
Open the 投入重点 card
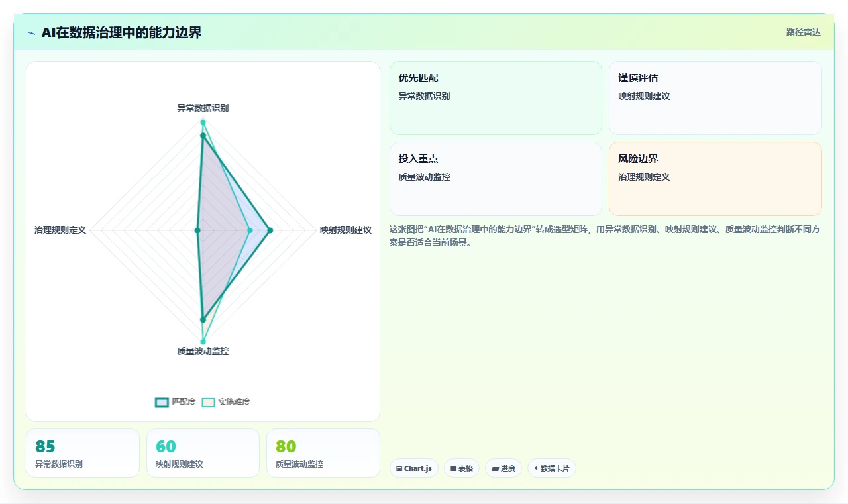[x=496, y=179]
